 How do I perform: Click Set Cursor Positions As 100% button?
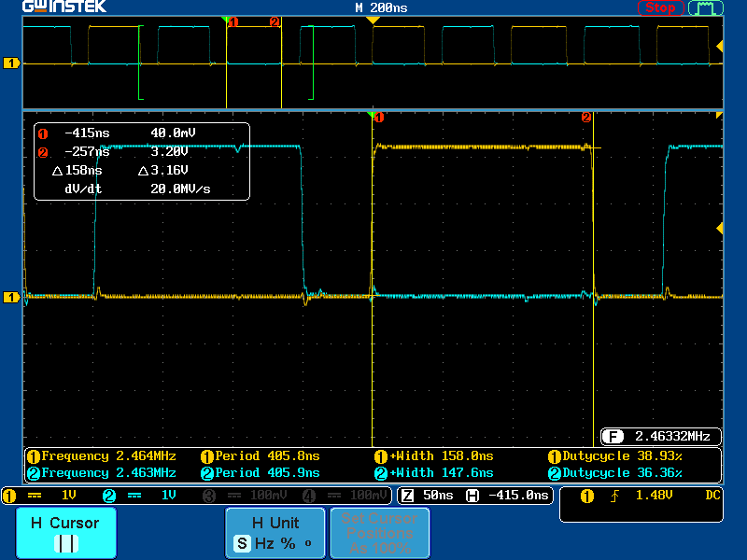(x=380, y=532)
